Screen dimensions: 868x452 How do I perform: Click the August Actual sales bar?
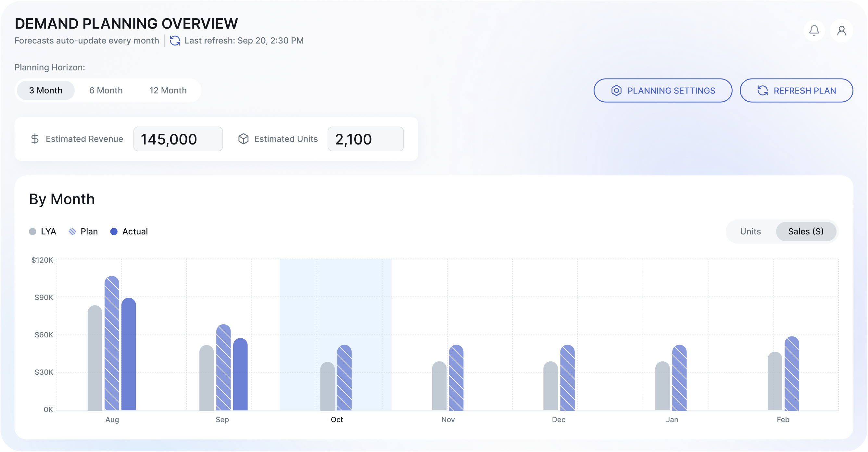[x=128, y=354]
